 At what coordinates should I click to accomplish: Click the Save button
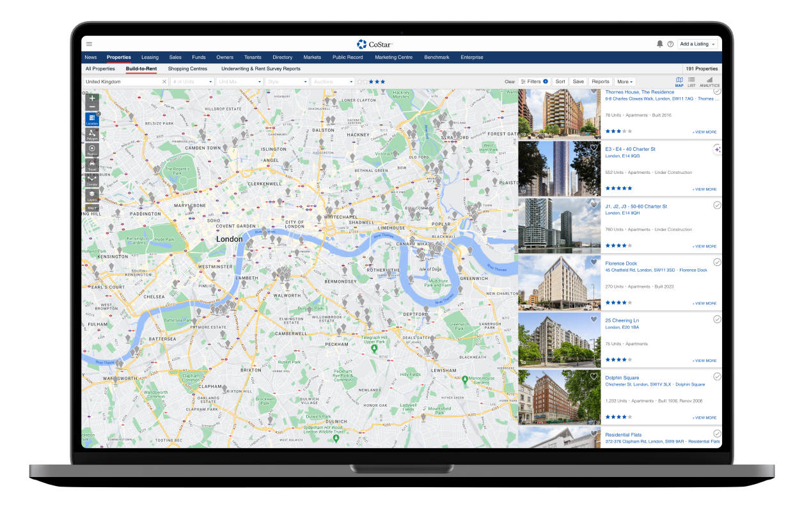pyautogui.click(x=578, y=82)
